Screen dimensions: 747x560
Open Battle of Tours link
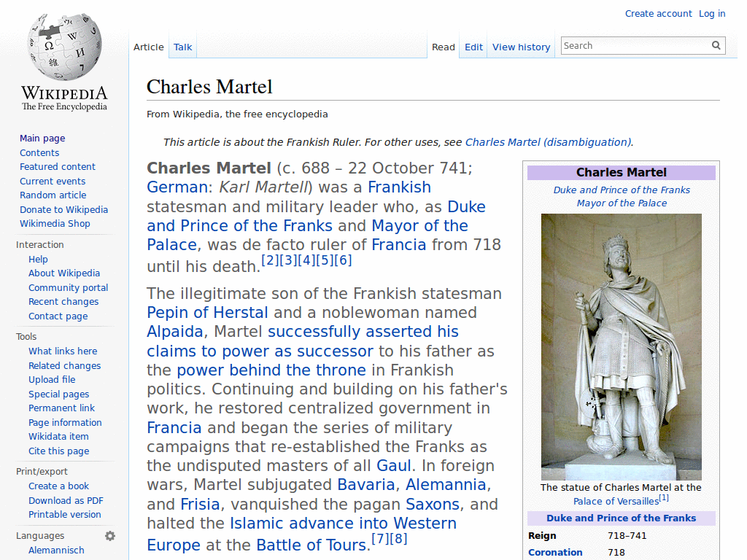[x=311, y=545]
